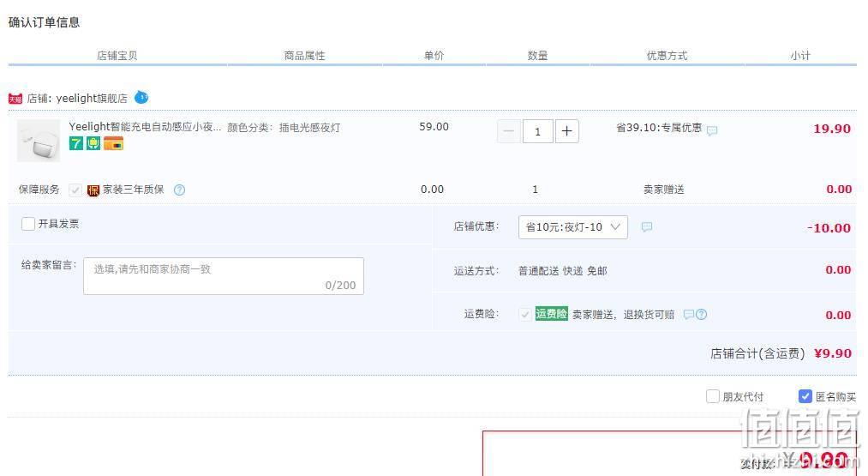The width and height of the screenshot is (868, 476).
Task: Open the blue Wangwang chat icon beside yeelight旗舰店
Action: coord(141,98)
